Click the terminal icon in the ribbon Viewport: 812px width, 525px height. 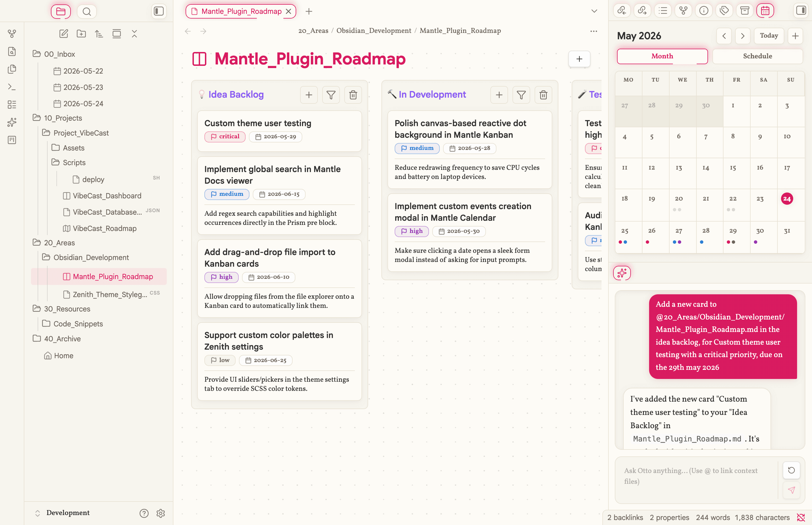pos(12,87)
